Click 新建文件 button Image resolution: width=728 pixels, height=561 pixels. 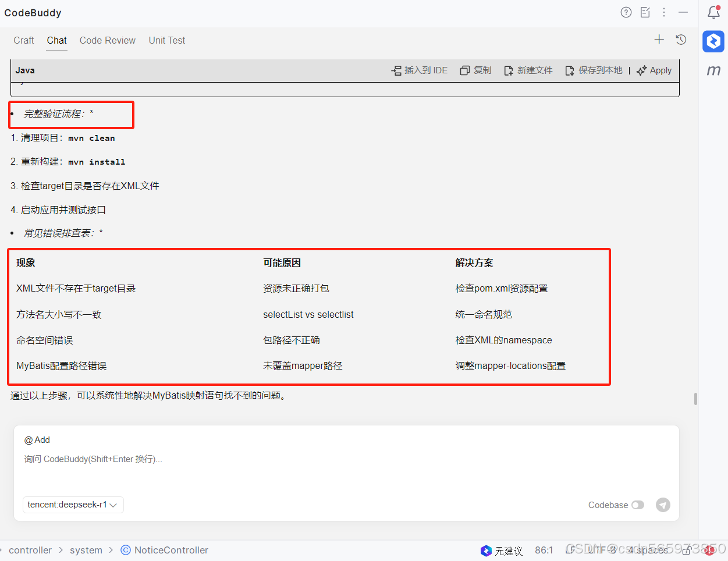528,70
